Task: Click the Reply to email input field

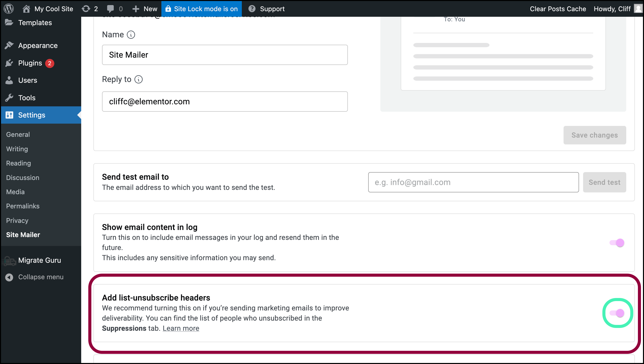Action: pyautogui.click(x=225, y=101)
